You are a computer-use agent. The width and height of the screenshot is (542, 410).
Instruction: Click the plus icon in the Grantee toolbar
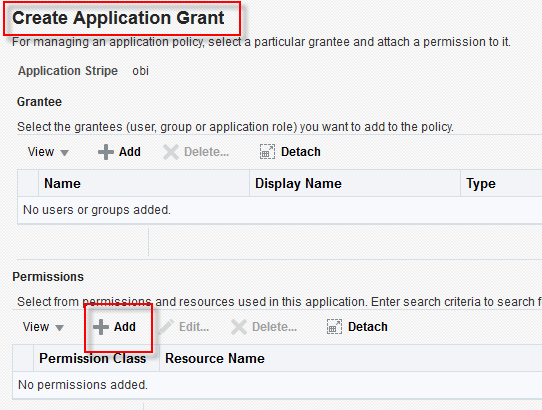[x=106, y=152]
